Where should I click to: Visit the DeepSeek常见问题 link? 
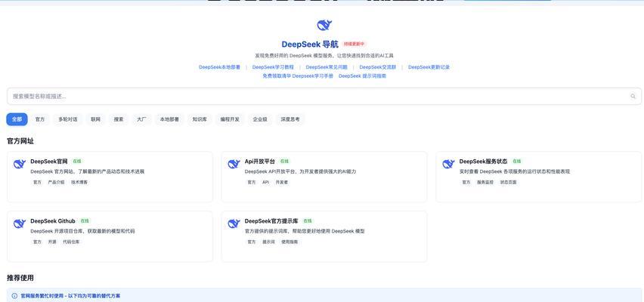pos(327,67)
